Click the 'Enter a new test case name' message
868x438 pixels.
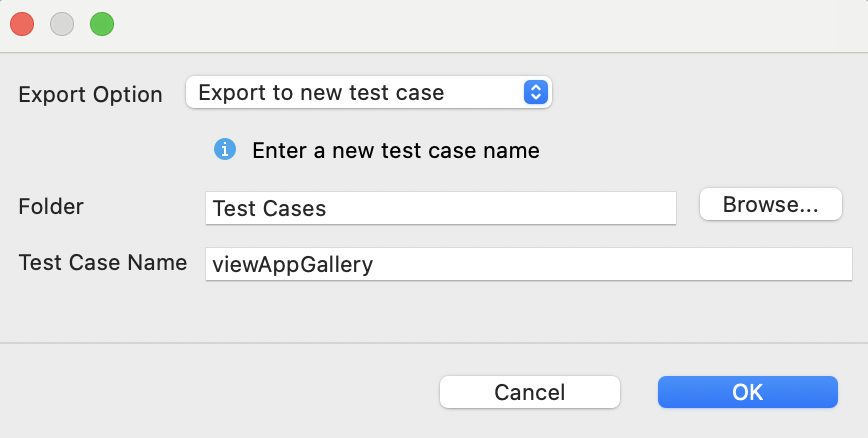(395, 151)
